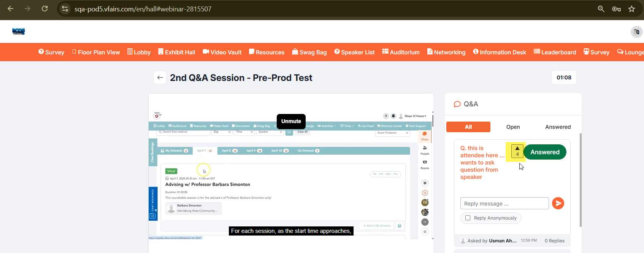
Task: Open the Leaderboard link
Action: tap(555, 52)
